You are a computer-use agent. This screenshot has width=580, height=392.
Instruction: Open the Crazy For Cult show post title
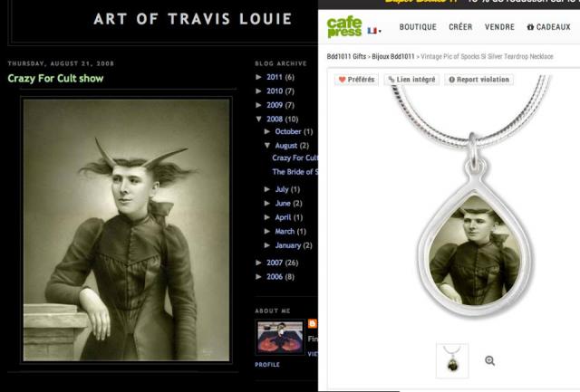coord(55,79)
